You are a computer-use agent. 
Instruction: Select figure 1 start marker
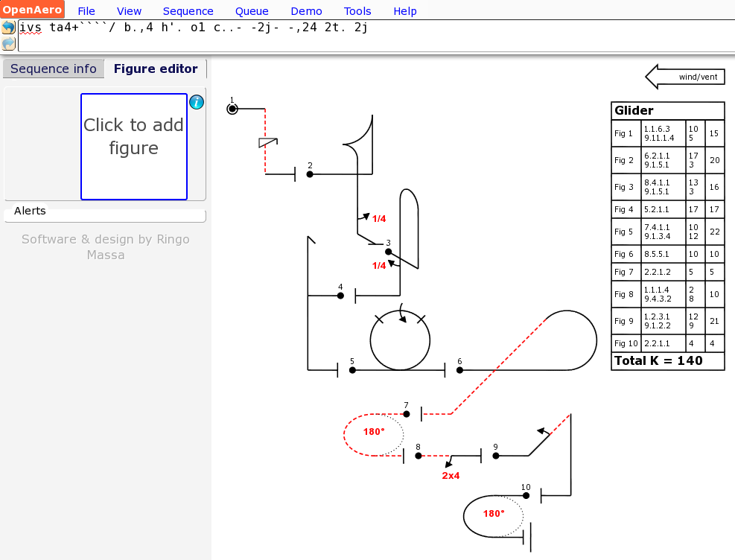(x=232, y=109)
